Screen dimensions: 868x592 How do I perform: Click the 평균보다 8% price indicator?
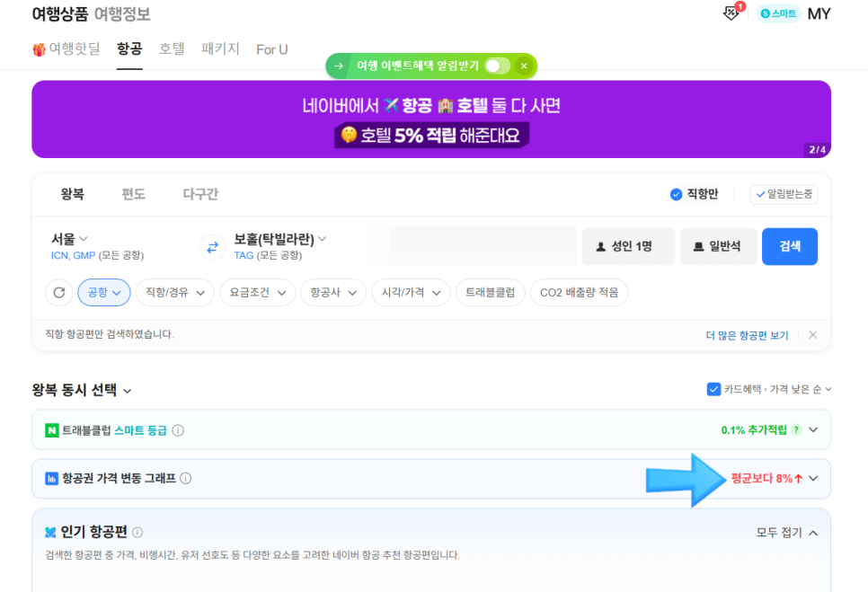(x=766, y=478)
